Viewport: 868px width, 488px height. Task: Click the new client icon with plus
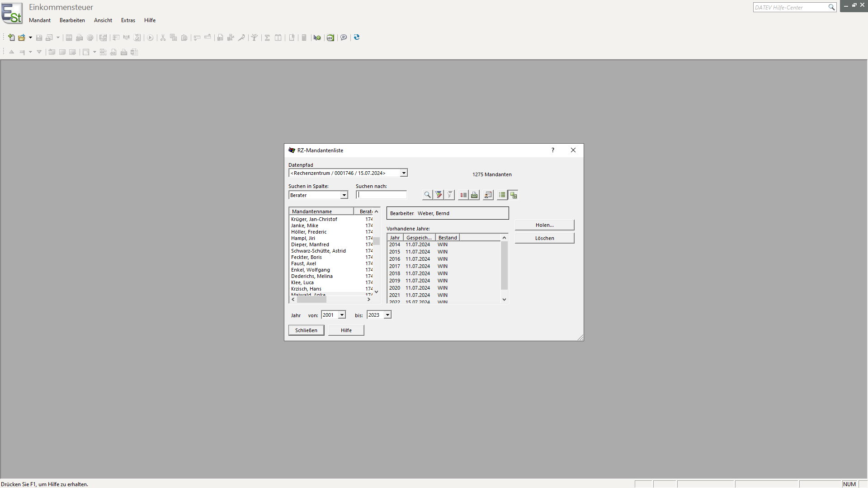coord(11,38)
